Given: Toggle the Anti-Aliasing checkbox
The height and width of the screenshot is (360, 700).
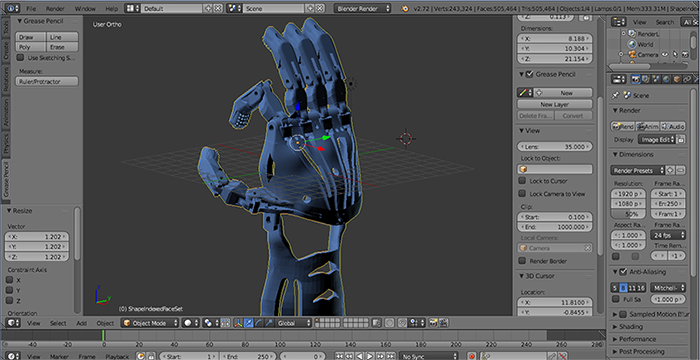Looking at the screenshot, I should [x=623, y=272].
